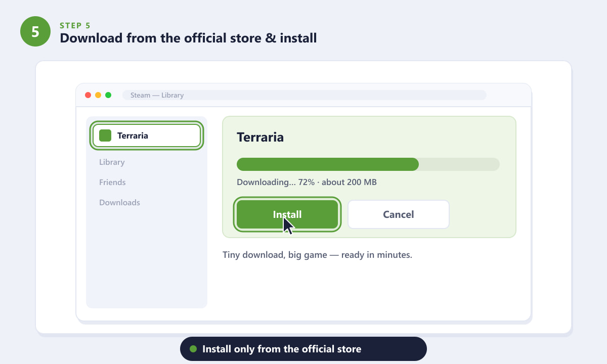Click the Steam — Library address bar
Image resolution: width=607 pixels, height=364 pixels.
(x=304, y=95)
